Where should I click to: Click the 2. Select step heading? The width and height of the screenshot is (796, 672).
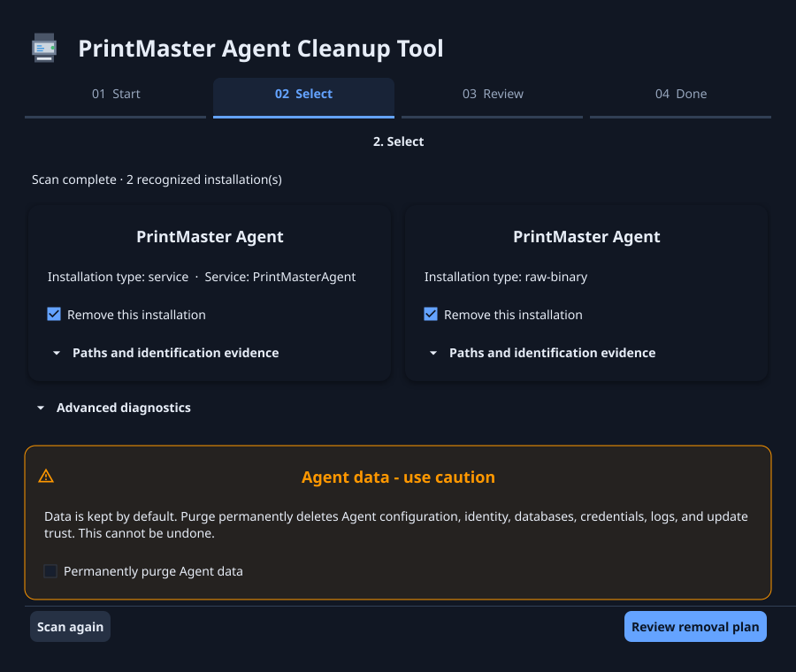click(398, 141)
